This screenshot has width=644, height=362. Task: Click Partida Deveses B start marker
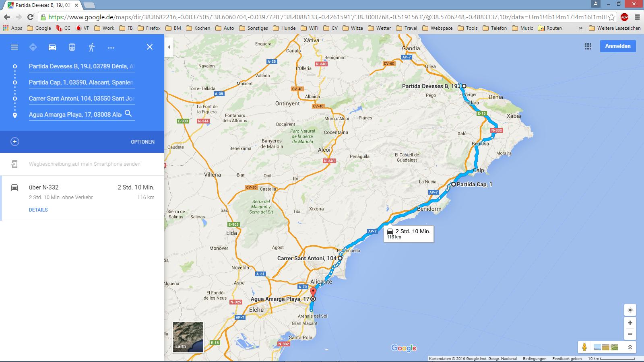(x=464, y=86)
